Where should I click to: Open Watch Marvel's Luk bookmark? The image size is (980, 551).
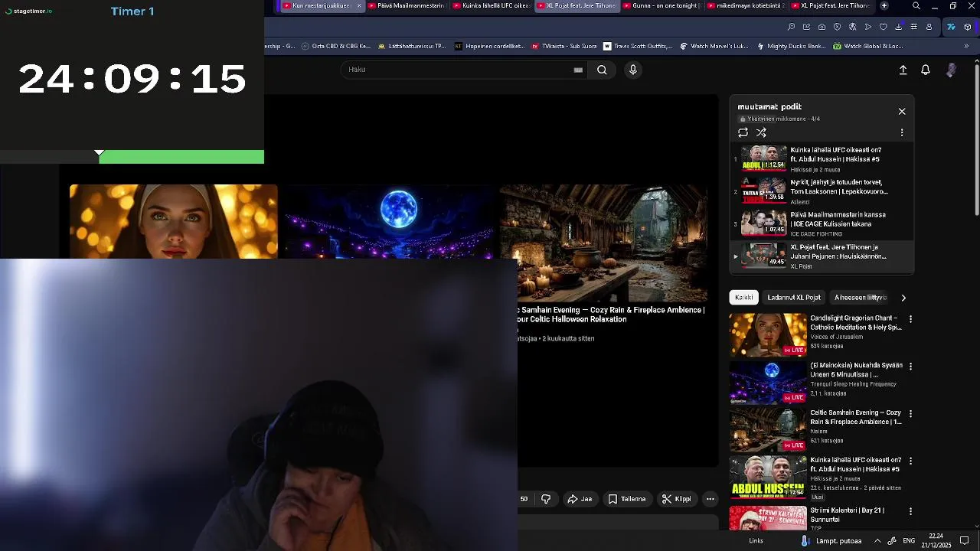point(714,46)
